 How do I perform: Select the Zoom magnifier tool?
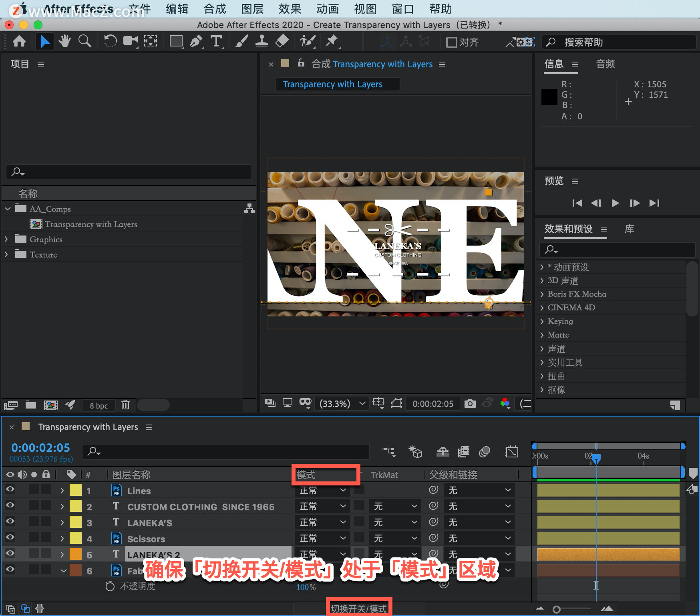tap(84, 41)
